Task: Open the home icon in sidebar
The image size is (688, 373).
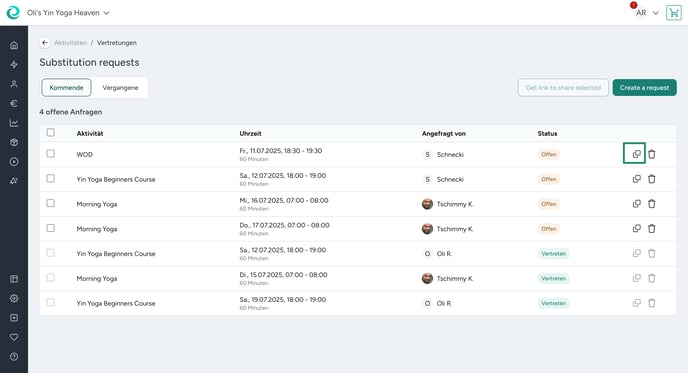Action: coord(14,45)
